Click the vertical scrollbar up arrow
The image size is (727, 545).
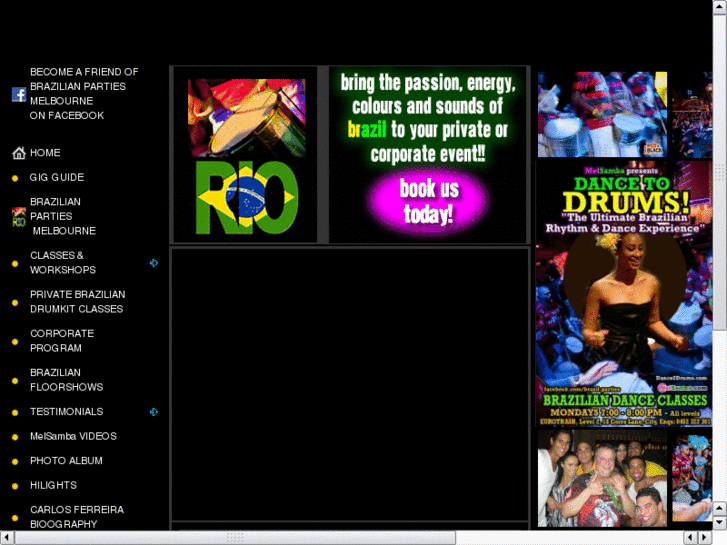point(720,7)
